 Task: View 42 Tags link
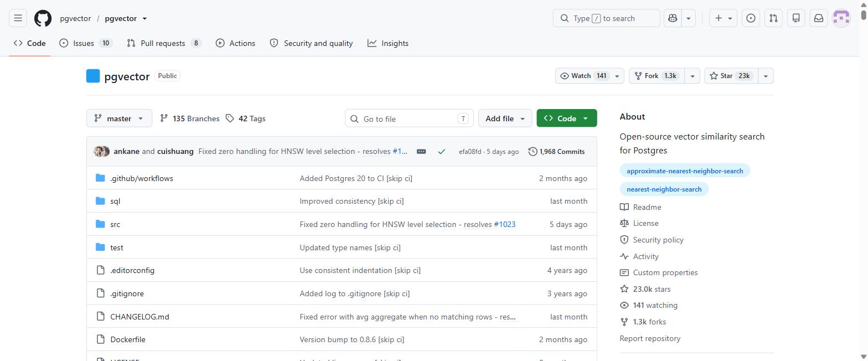coord(245,118)
